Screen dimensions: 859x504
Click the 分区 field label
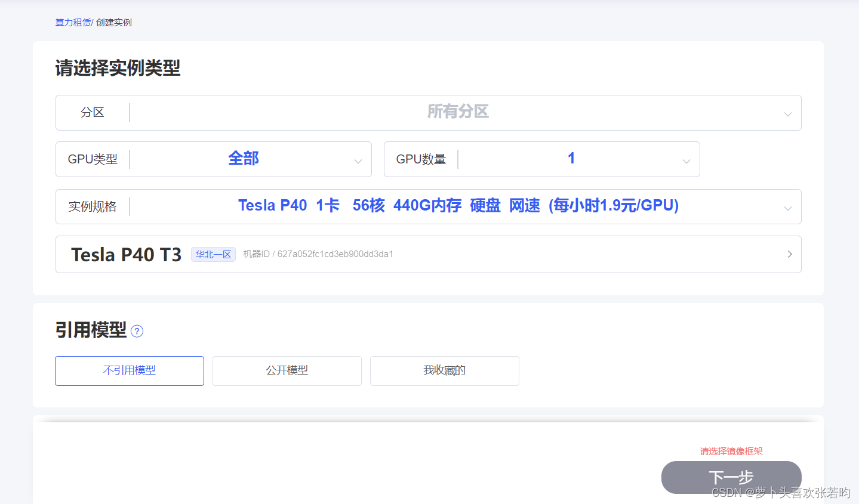point(93,113)
